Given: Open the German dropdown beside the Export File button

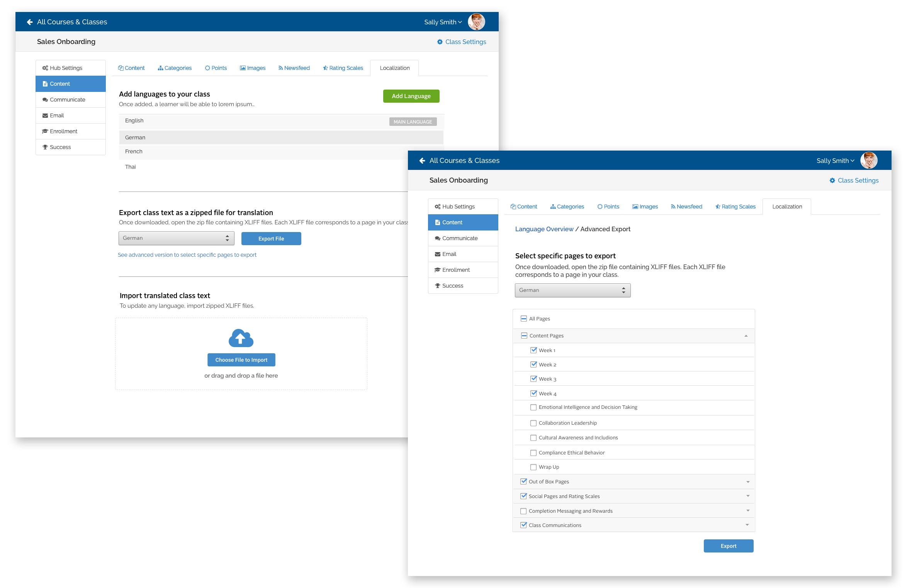Looking at the screenshot, I should [176, 238].
